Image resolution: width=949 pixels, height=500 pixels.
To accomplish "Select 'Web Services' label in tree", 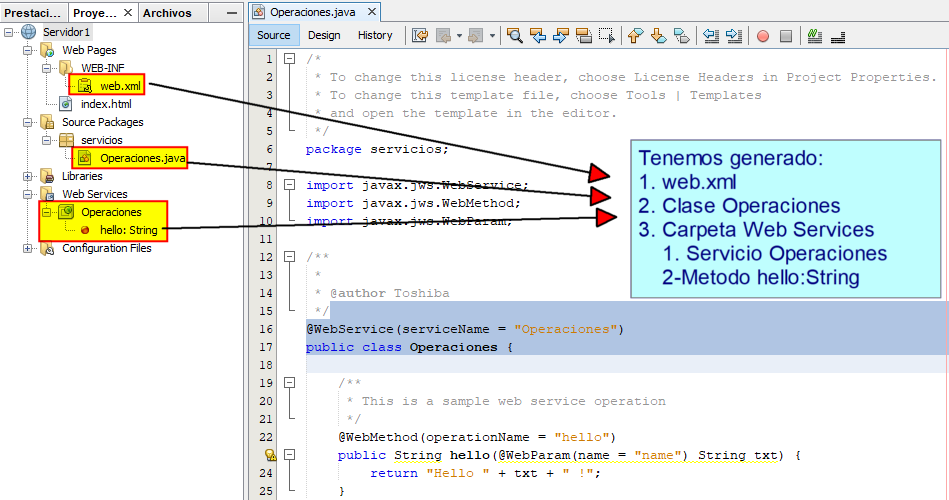I will coord(95,194).
